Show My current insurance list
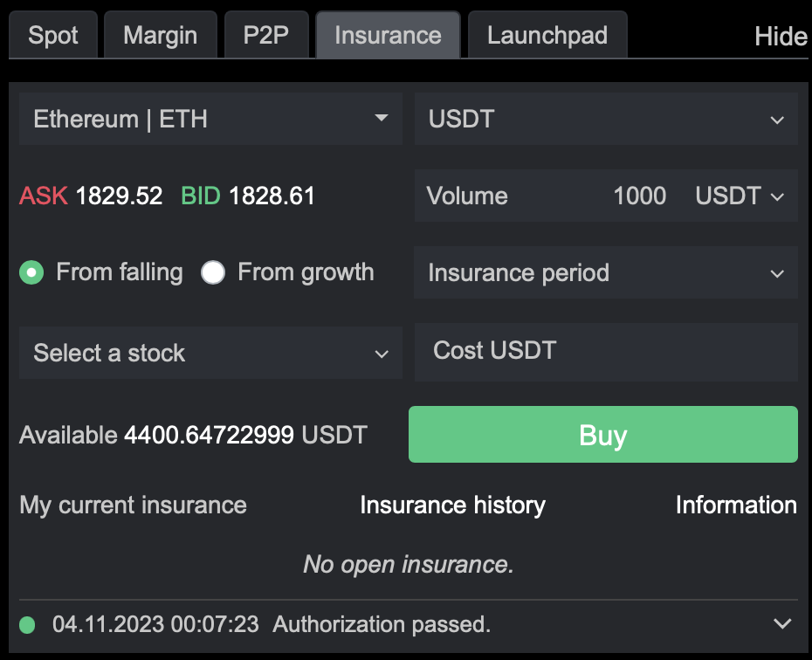The height and width of the screenshot is (660, 812). point(133,505)
